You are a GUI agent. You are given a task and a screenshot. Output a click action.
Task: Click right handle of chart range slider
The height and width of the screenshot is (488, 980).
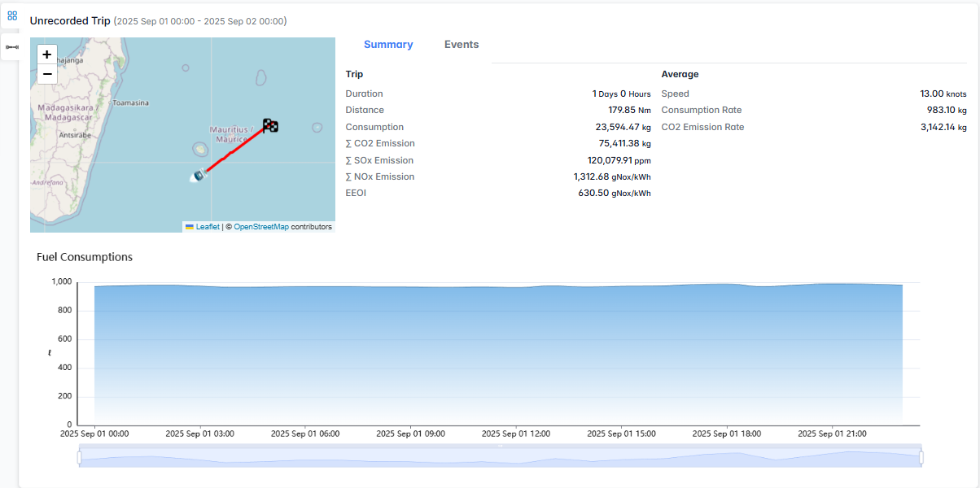[x=921, y=458]
